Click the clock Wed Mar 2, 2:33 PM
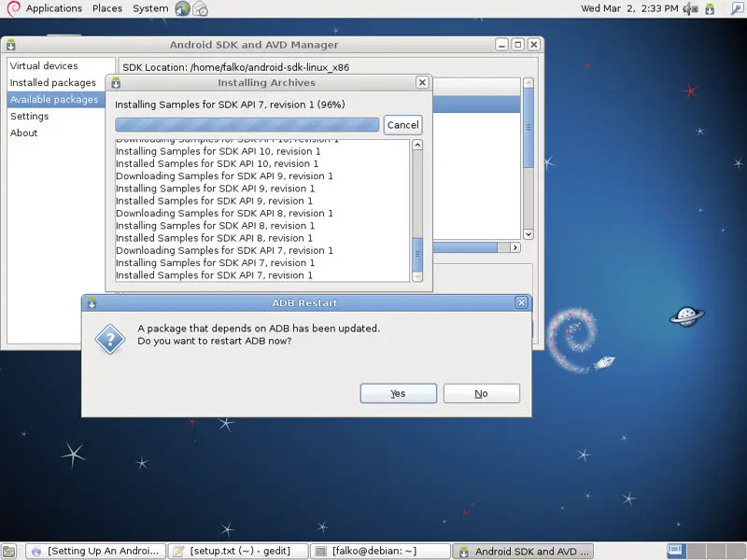The image size is (747, 560). point(628,8)
